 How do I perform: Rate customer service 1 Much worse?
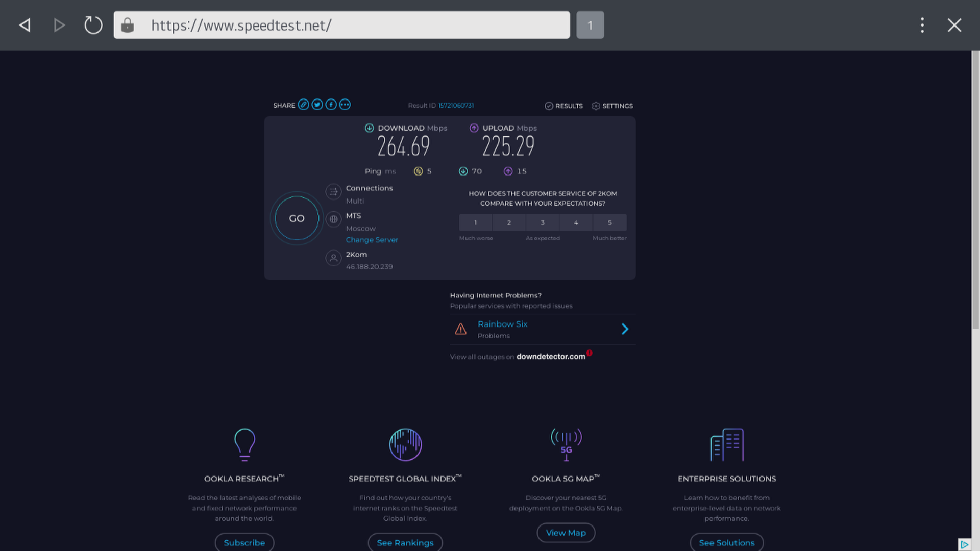coord(475,222)
